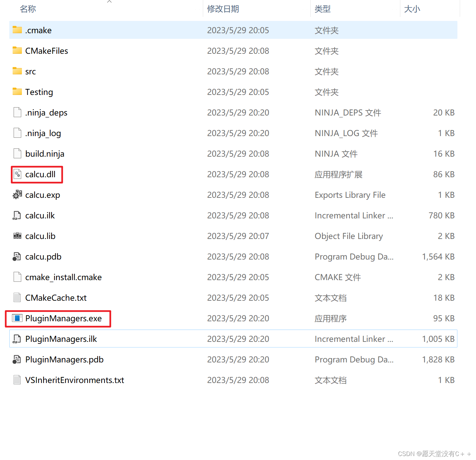Sort by the 类型 column header
This screenshot has width=476, height=460.
323,9
